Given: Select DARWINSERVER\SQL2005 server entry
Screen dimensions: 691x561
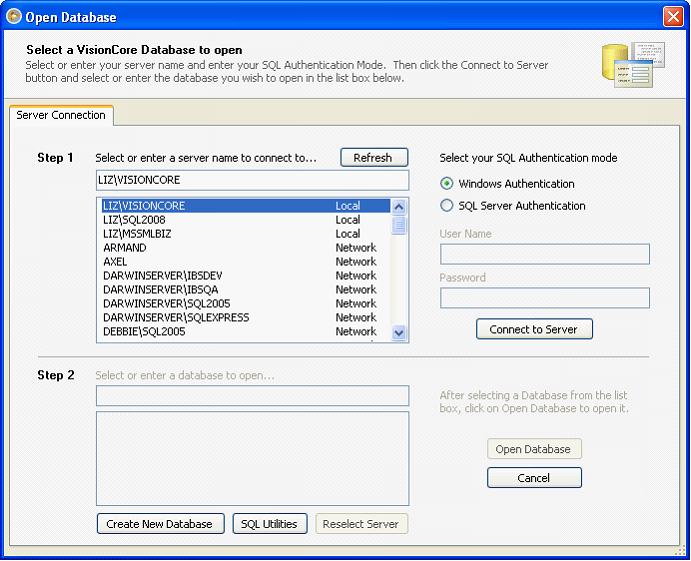Looking at the screenshot, I should click(246, 304).
